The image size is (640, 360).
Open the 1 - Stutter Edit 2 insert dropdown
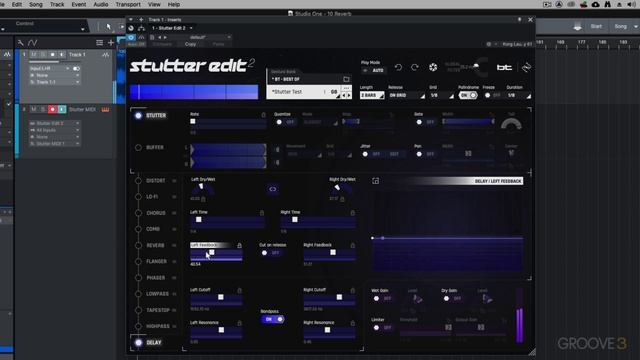171,28
